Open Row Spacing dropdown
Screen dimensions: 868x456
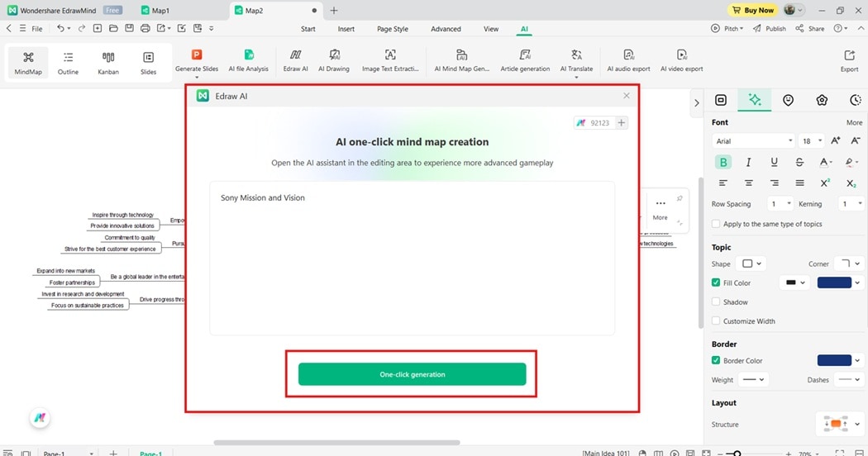[780, 204]
